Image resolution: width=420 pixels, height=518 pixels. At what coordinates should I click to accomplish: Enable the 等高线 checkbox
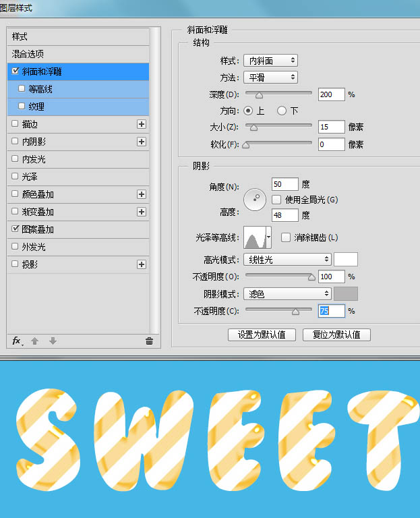pos(22,88)
